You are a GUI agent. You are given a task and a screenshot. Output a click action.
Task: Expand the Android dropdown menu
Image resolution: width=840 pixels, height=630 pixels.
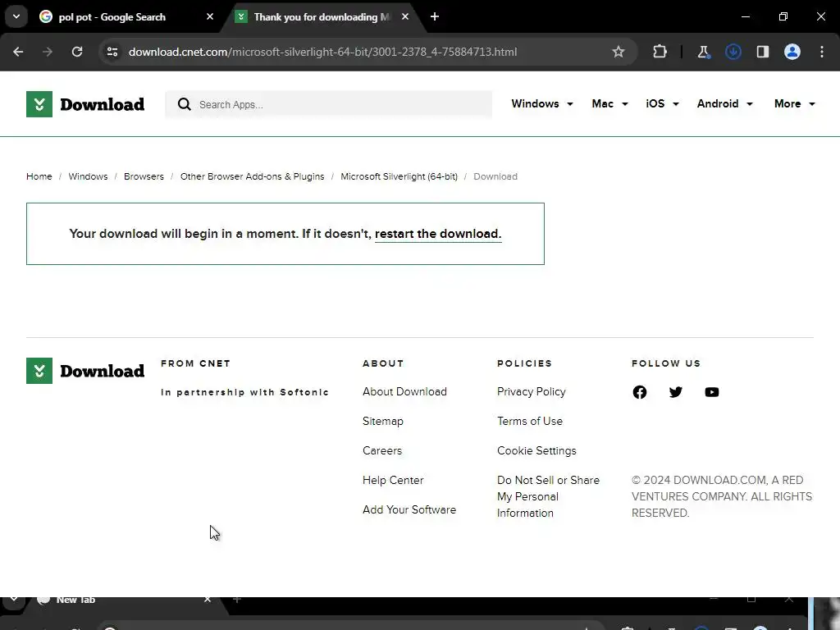coord(725,104)
